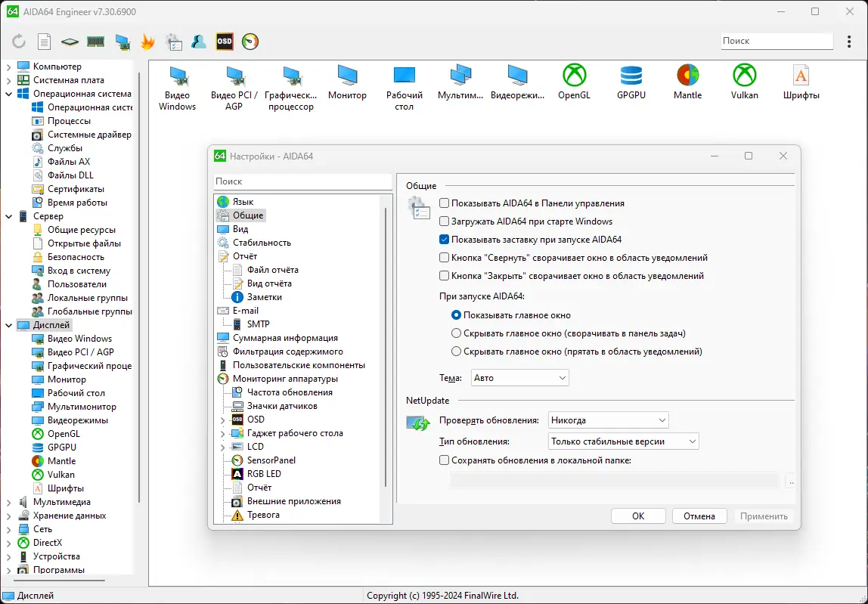The image size is (868, 604).
Task: Click the memory module toolbar icon
Action: point(96,42)
